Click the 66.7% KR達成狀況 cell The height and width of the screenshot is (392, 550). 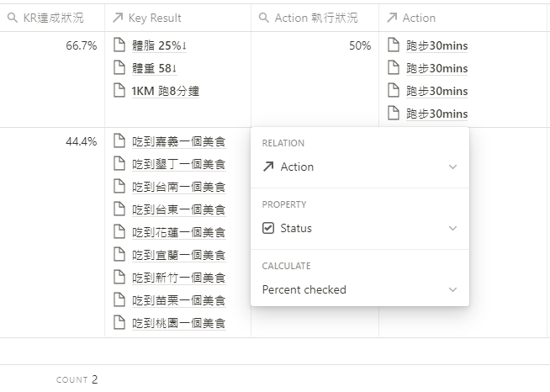coord(52,80)
